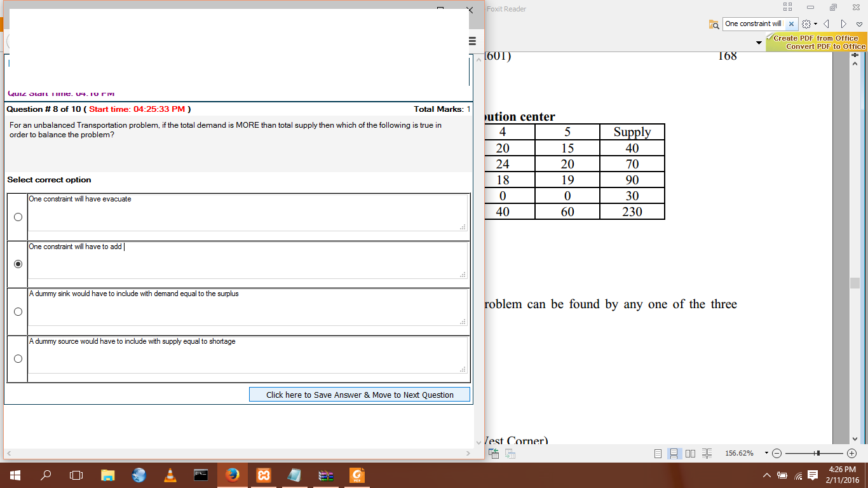Switch to facing pages view

(x=691, y=454)
